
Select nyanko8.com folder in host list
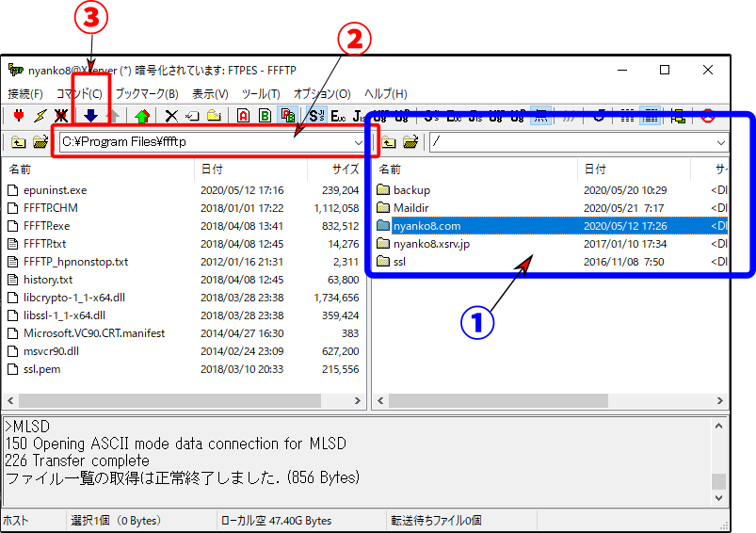pos(551,226)
